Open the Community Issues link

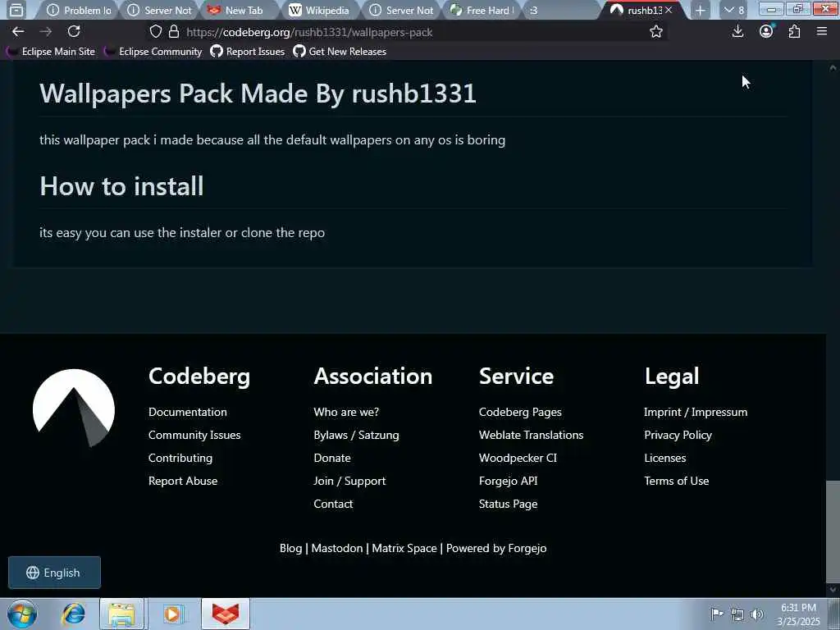[194, 435]
